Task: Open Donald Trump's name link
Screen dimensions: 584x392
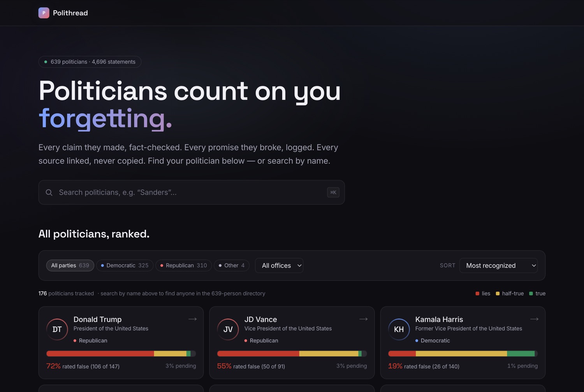Action: point(97,319)
